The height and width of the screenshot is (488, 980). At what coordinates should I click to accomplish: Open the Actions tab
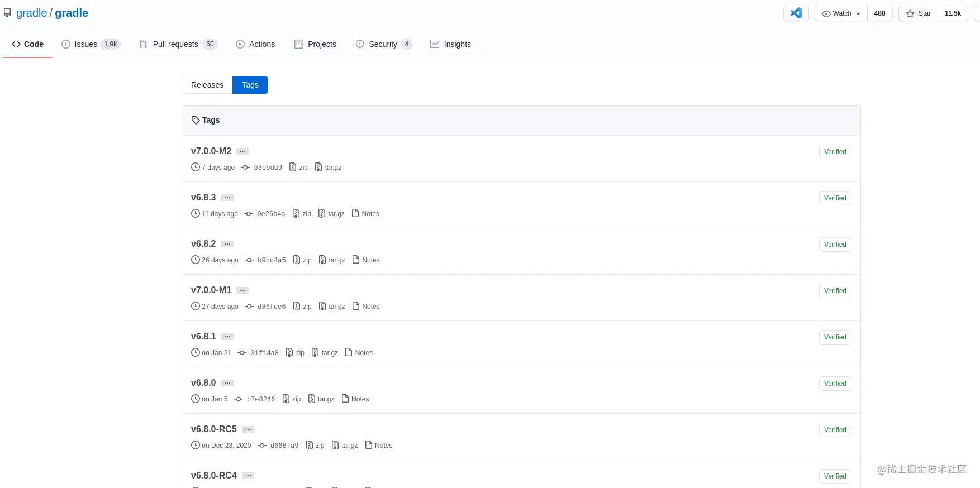[255, 44]
